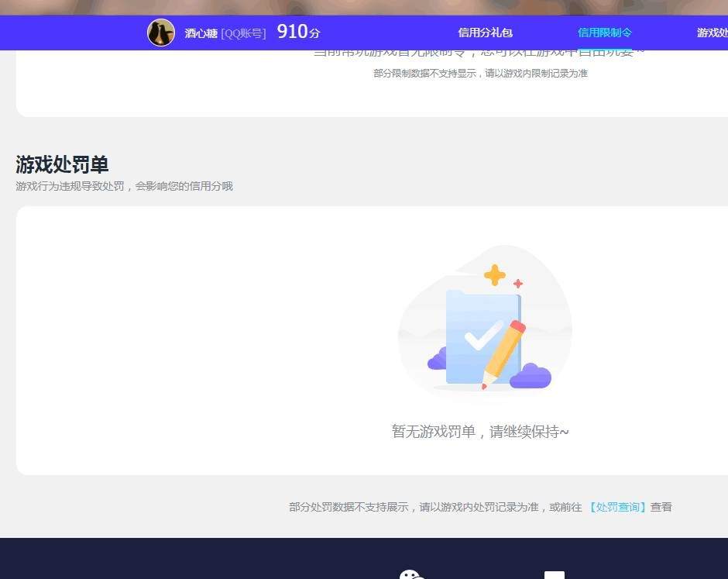The width and height of the screenshot is (728, 579).
Task: Open the 游戏处罚单 tab in the navigation bar
Action: pos(713,33)
